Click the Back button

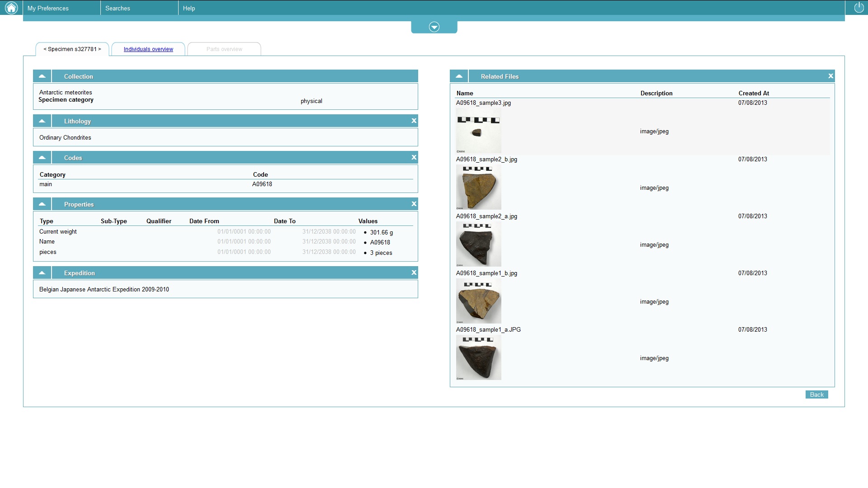[x=816, y=394]
